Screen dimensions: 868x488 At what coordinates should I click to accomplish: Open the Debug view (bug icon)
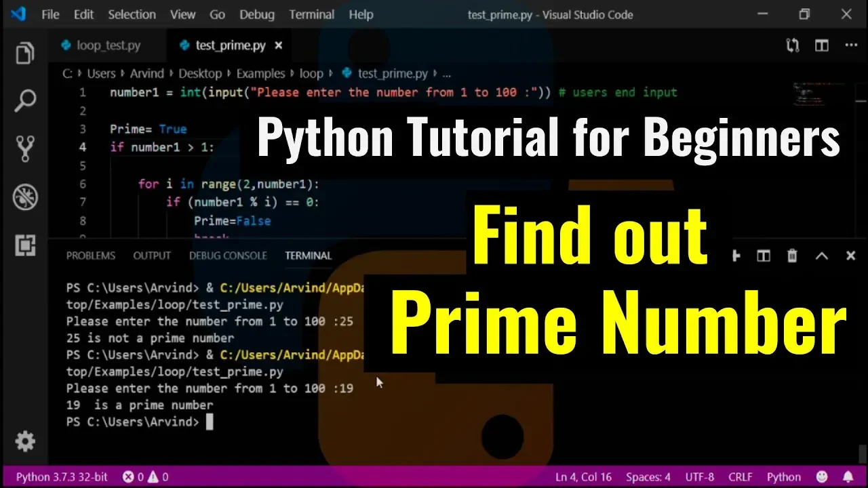click(25, 197)
